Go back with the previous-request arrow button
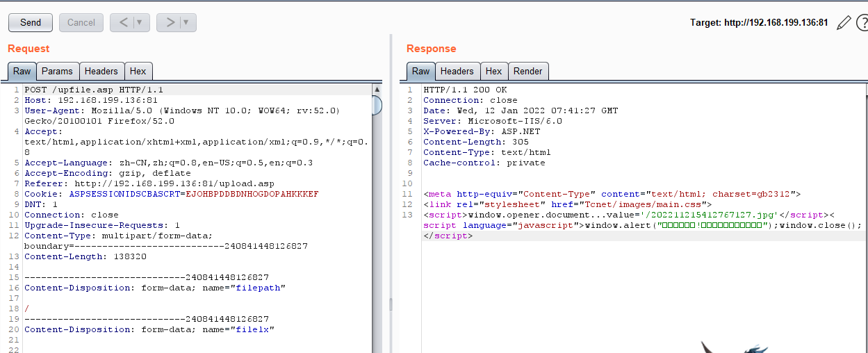This screenshot has height=353, width=868. coord(122,22)
